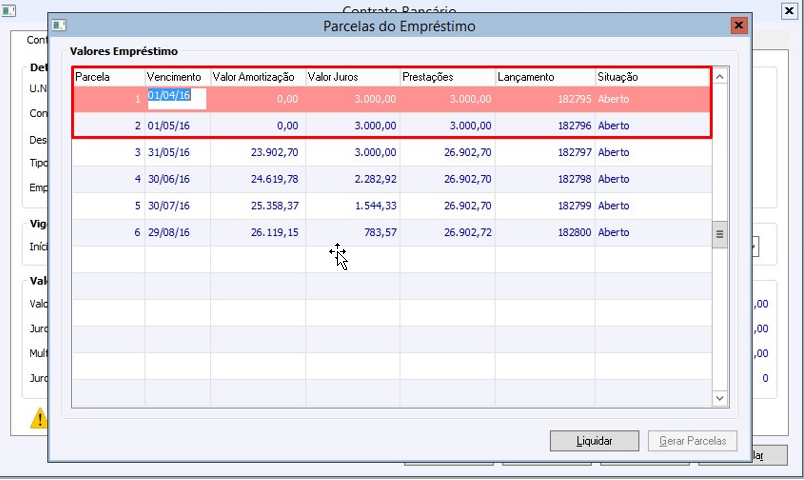Click the Parcelas do Empréstimo window icon
The image size is (804, 480).
[x=59, y=25]
